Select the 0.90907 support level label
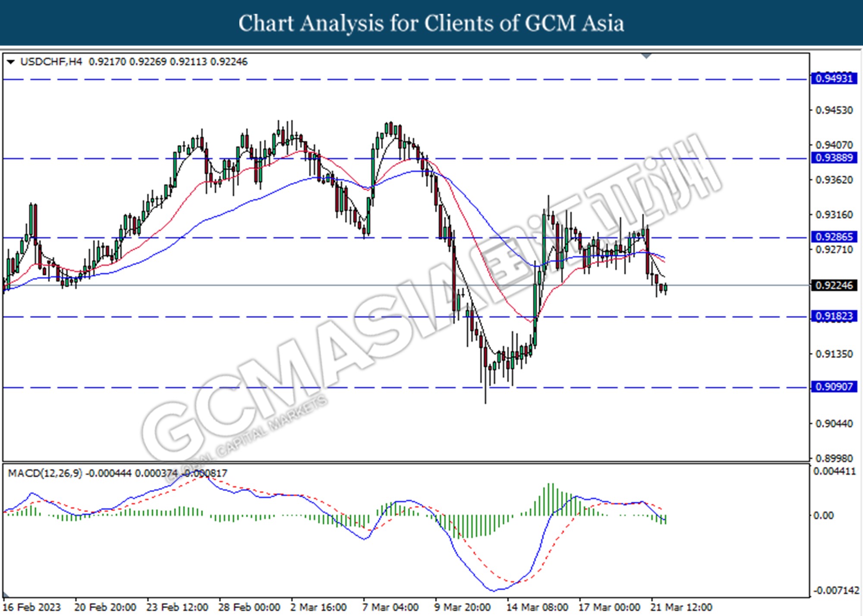This screenshot has width=863, height=616. (x=834, y=387)
